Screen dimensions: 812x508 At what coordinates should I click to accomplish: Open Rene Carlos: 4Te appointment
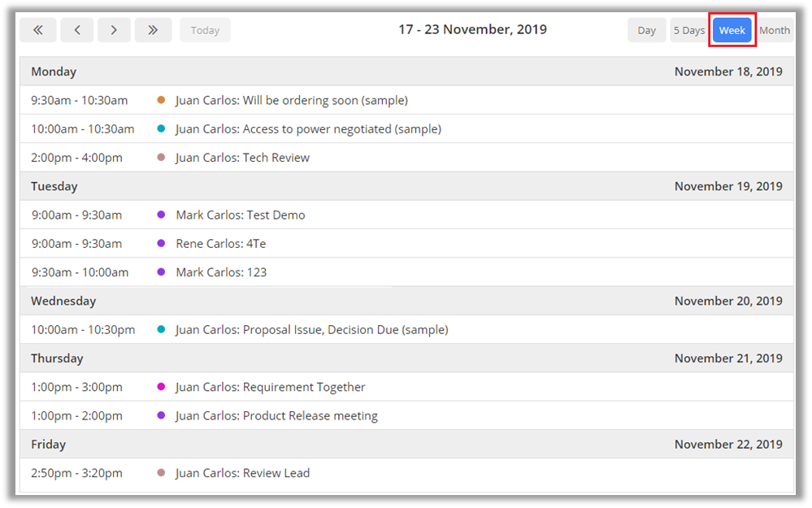(220, 244)
